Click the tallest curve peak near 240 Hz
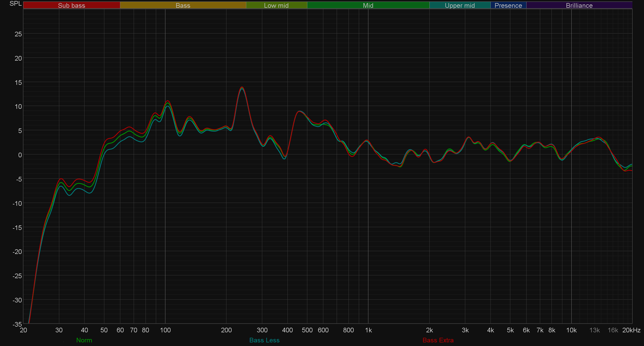This screenshot has width=644, height=346. click(x=242, y=87)
